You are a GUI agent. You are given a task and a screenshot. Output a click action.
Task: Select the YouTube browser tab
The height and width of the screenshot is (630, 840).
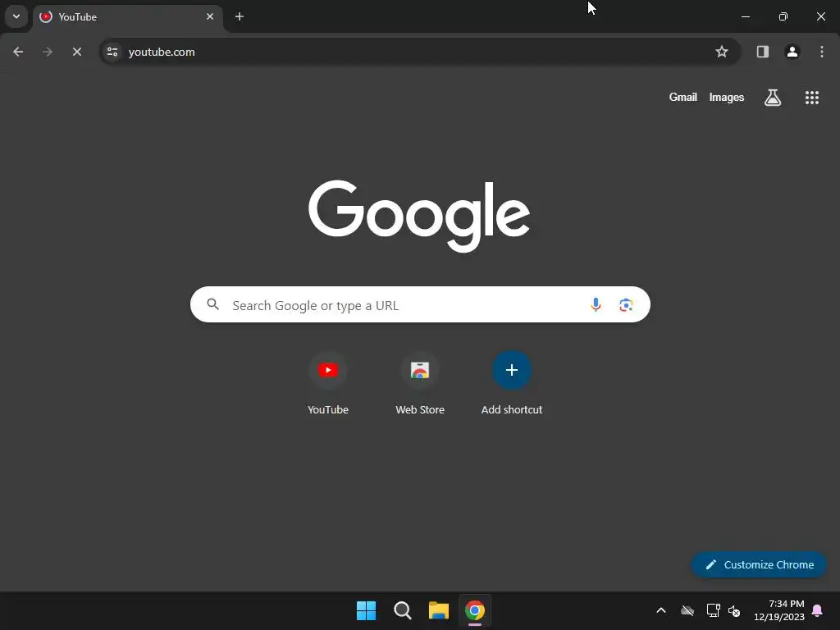(x=127, y=16)
